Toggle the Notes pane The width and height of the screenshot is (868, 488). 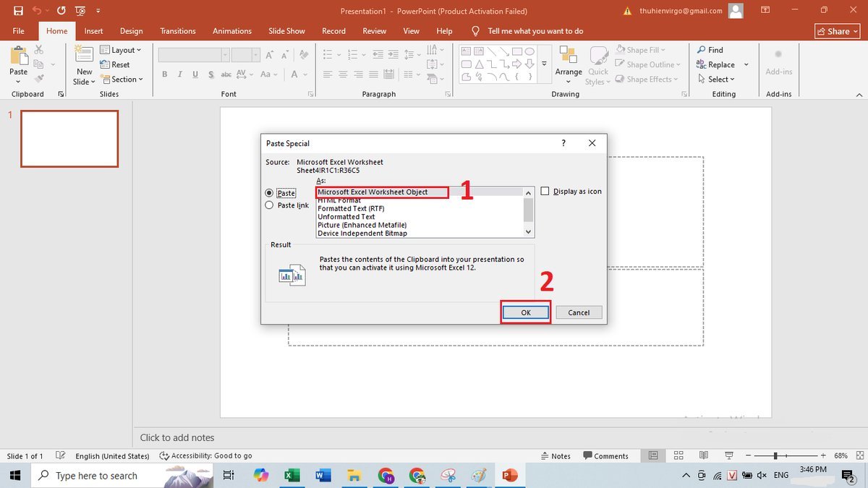click(x=556, y=456)
